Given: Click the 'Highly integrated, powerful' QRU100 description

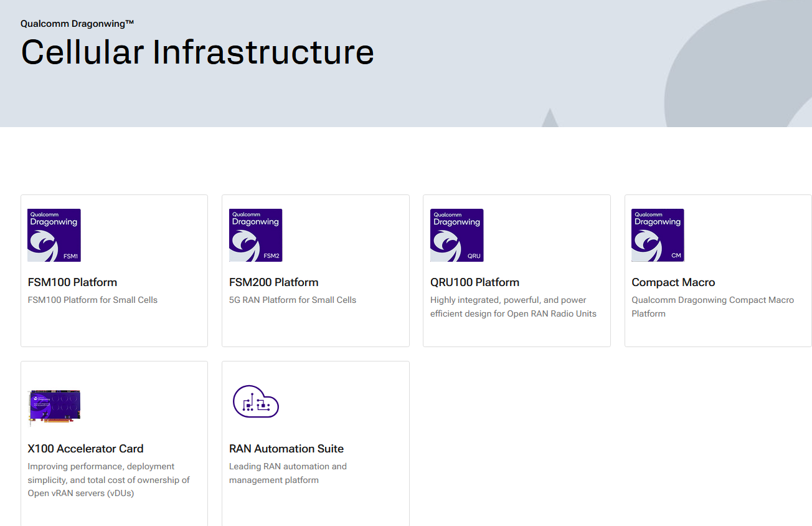Looking at the screenshot, I should pyautogui.click(x=513, y=307).
